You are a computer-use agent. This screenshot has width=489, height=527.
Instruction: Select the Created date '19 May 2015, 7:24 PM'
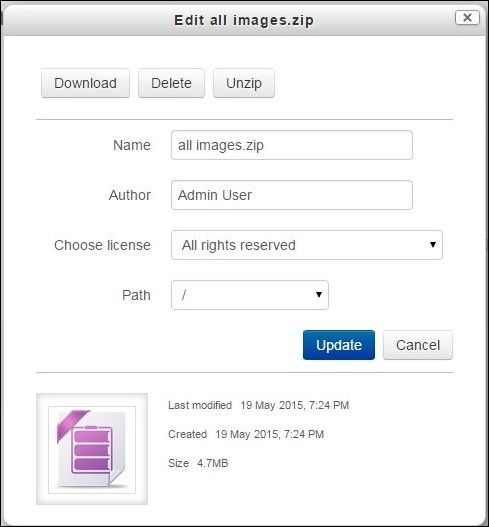click(x=270, y=434)
